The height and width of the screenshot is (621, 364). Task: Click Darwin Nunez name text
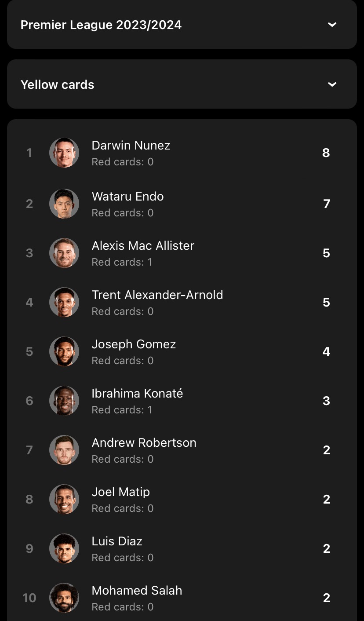131,145
